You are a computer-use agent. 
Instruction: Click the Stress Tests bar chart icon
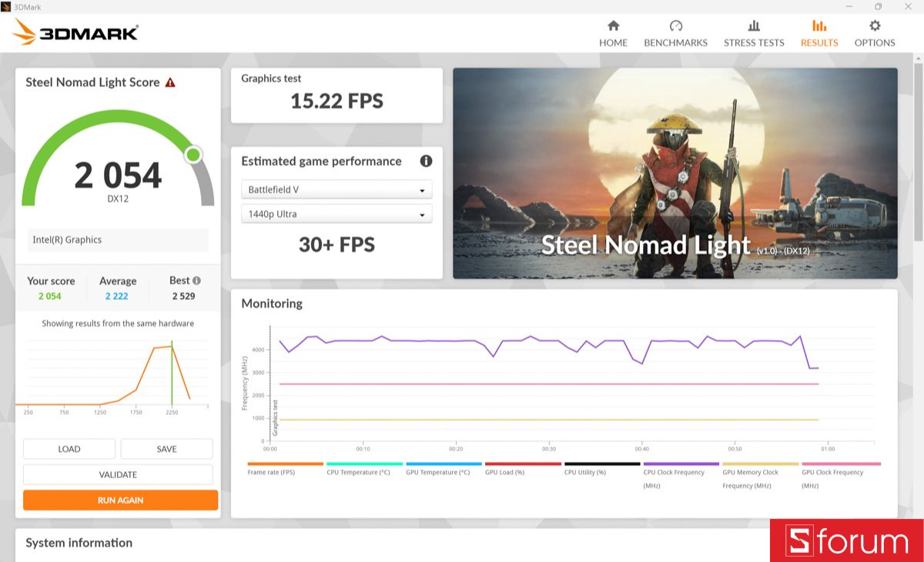point(754,25)
